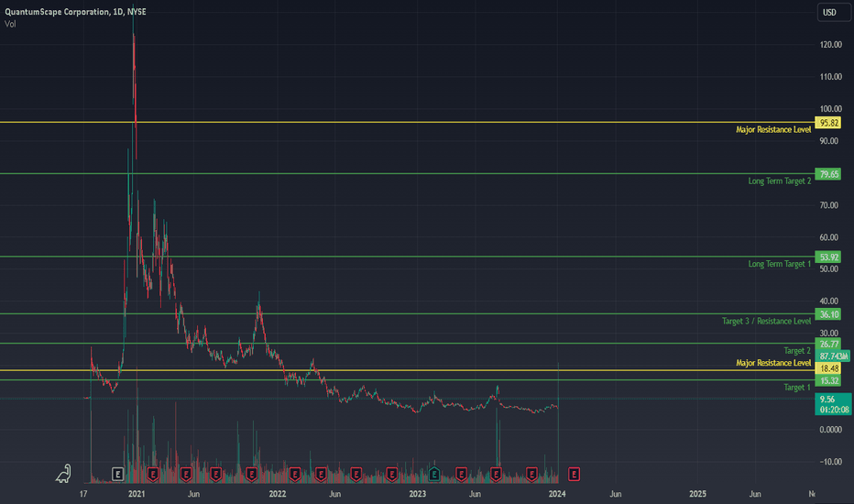854x504 pixels.
Task: Click the Target 2 label
Action: click(x=797, y=350)
